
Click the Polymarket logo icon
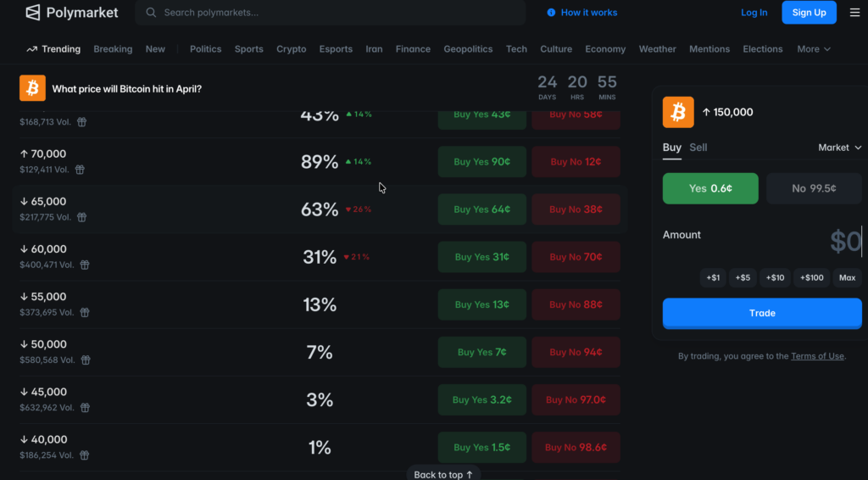click(x=33, y=13)
